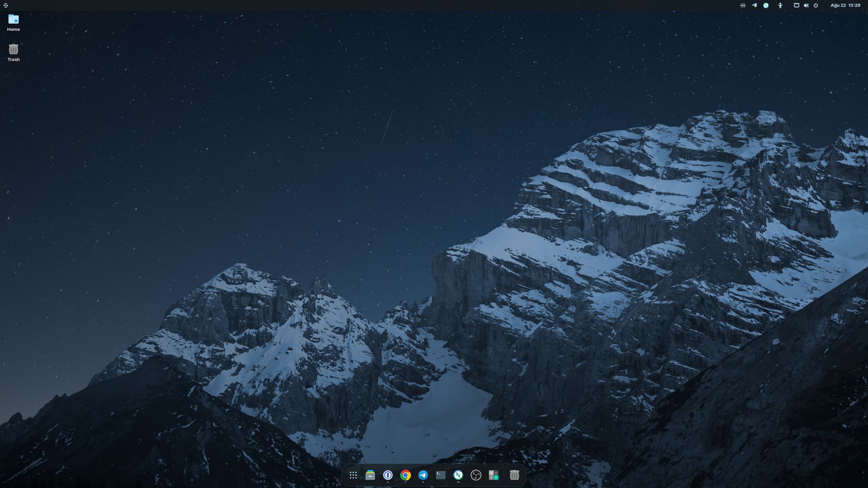Open the date and time calendar menu
The image size is (868, 488).
pyautogui.click(x=845, y=5)
